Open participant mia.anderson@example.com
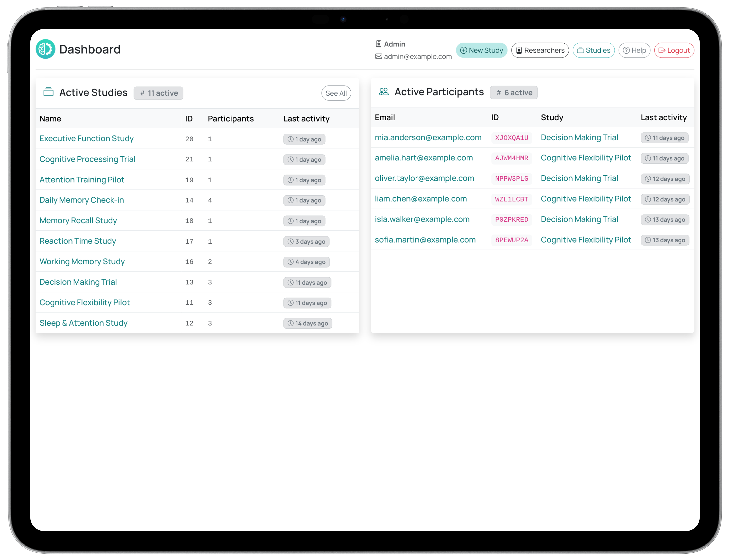Screen dimensions: 730x560 (428, 137)
